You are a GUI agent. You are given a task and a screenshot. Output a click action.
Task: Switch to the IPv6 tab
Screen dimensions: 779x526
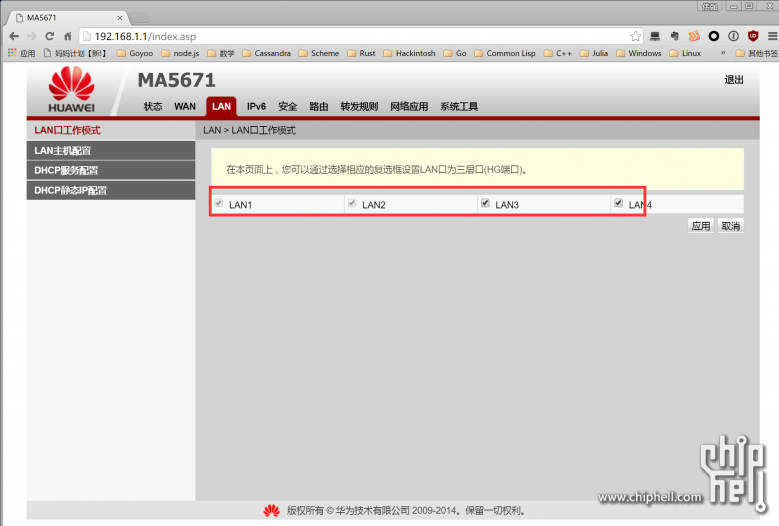[x=256, y=106]
